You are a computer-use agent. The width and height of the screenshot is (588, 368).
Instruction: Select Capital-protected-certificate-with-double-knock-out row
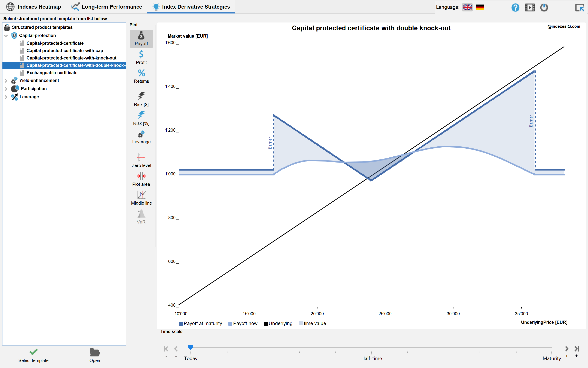[64, 65]
